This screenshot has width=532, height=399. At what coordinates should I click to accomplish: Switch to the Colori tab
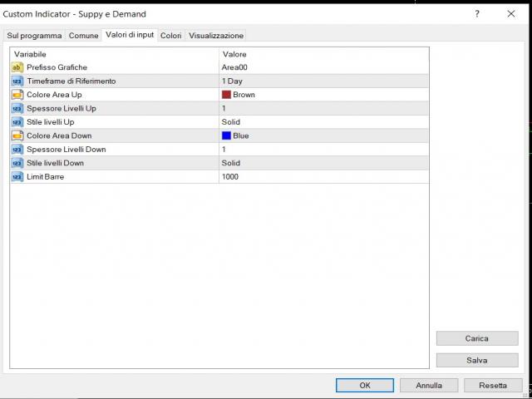(171, 36)
